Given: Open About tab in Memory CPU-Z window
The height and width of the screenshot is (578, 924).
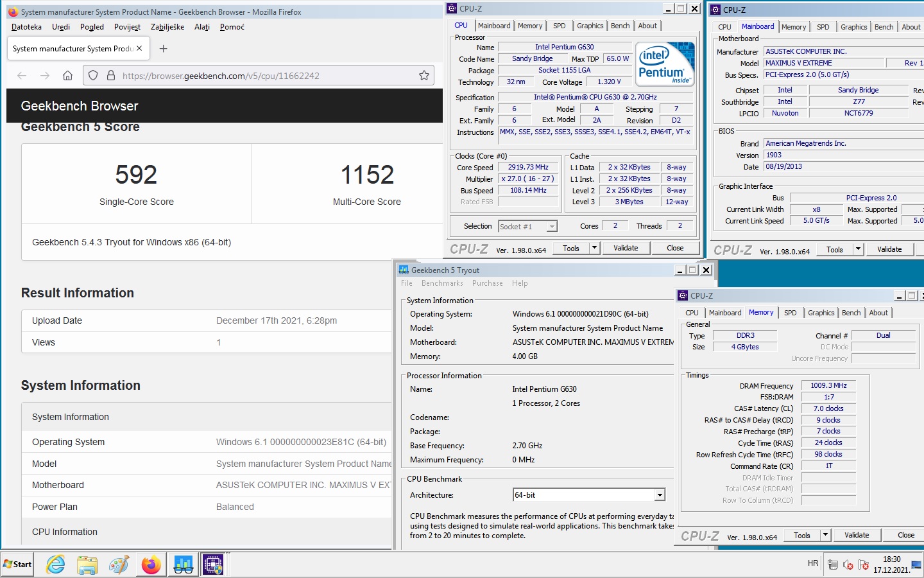Looking at the screenshot, I should (878, 313).
